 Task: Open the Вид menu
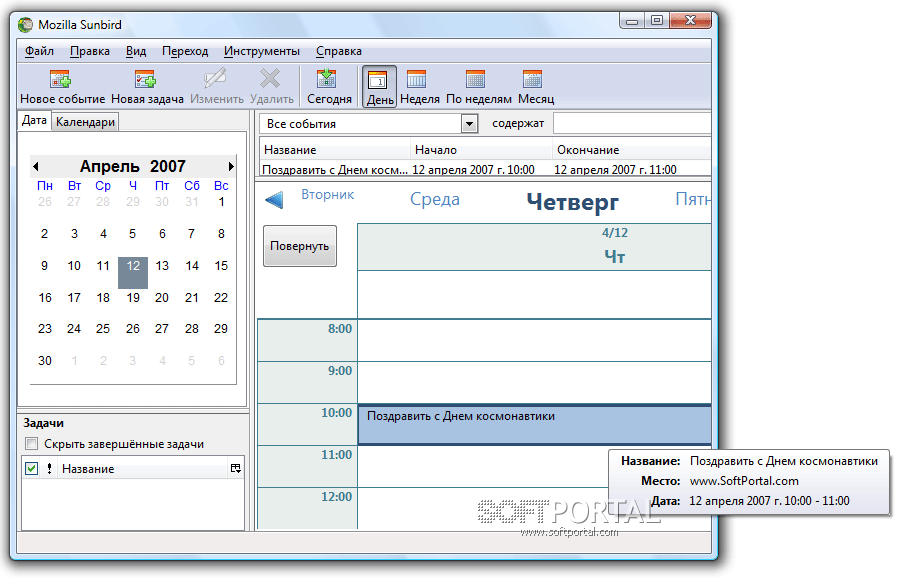[x=136, y=51]
